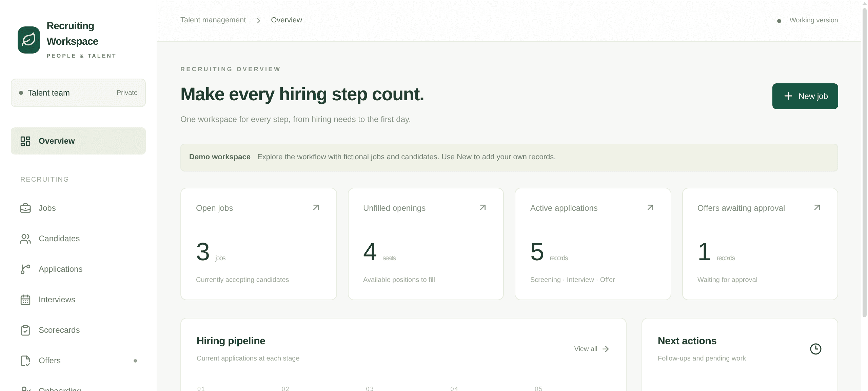The image size is (868, 391).
Task: Click the RECRUITING OVERVIEW eyebrow label
Action: point(231,69)
